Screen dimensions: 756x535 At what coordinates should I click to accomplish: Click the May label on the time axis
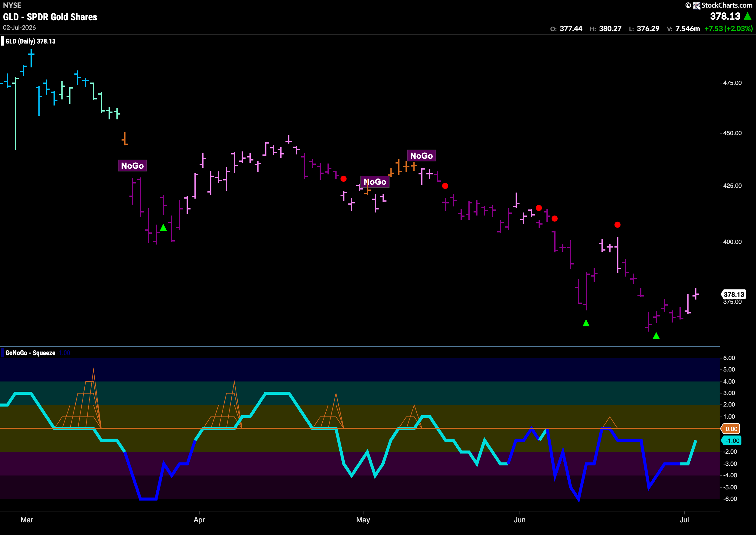[363, 520]
